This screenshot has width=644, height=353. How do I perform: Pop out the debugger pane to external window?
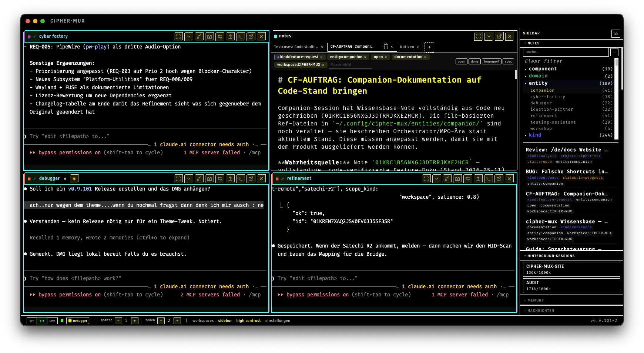click(x=251, y=179)
